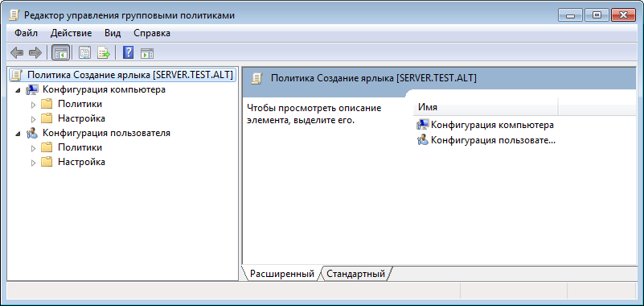Click the Export list toolbar icon
644x306 pixels.
104,52
